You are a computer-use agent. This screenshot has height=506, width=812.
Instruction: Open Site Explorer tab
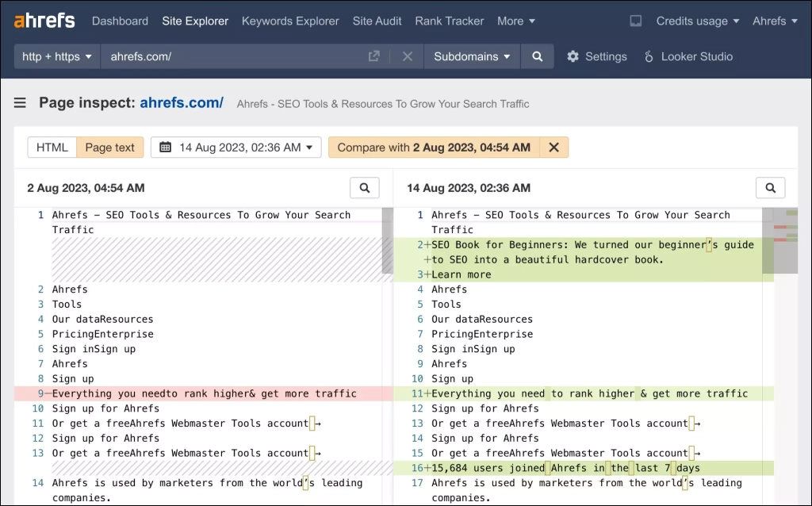(x=195, y=21)
